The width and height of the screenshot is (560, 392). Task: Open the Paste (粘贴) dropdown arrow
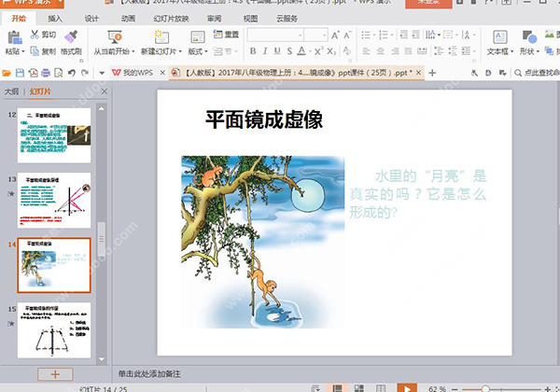[23, 51]
